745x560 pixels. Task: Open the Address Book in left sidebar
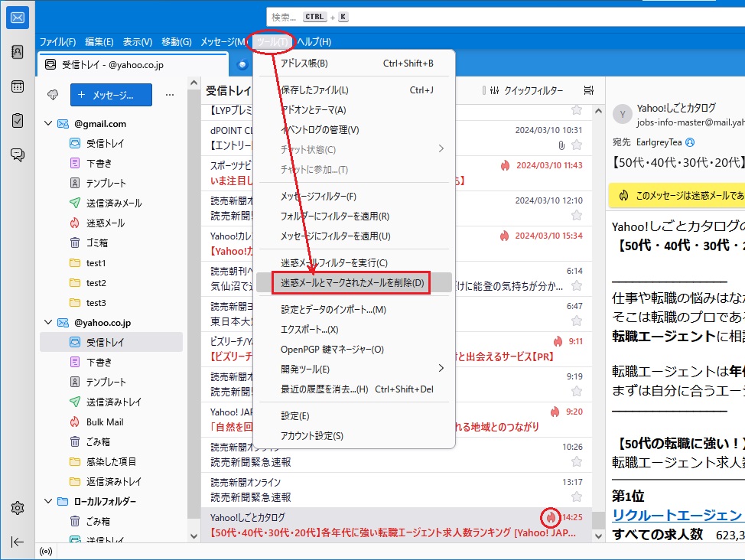(x=18, y=52)
